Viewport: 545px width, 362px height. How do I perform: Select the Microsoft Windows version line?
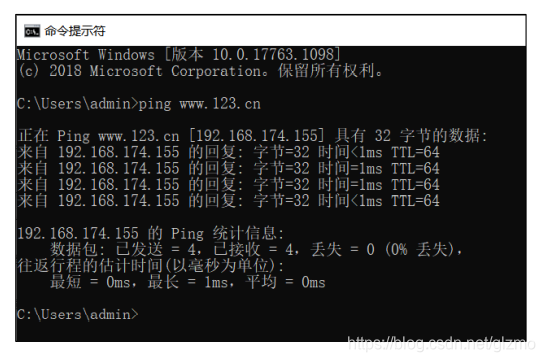tap(179, 55)
